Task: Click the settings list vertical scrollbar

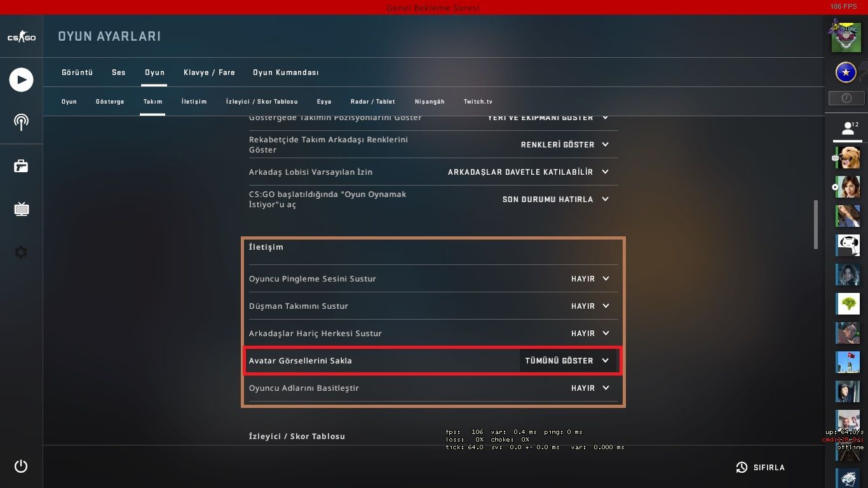Action: point(816,225)
